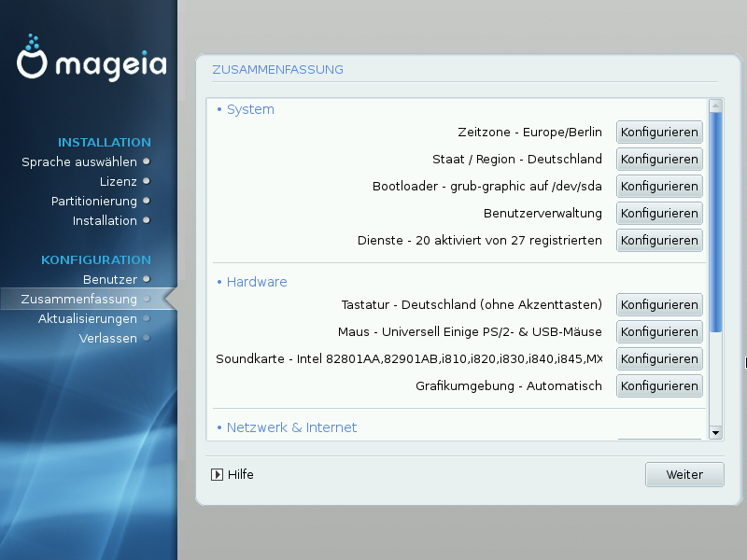
Task: Configure the Grafikumgebung setting
Action: tap(658, 385)
